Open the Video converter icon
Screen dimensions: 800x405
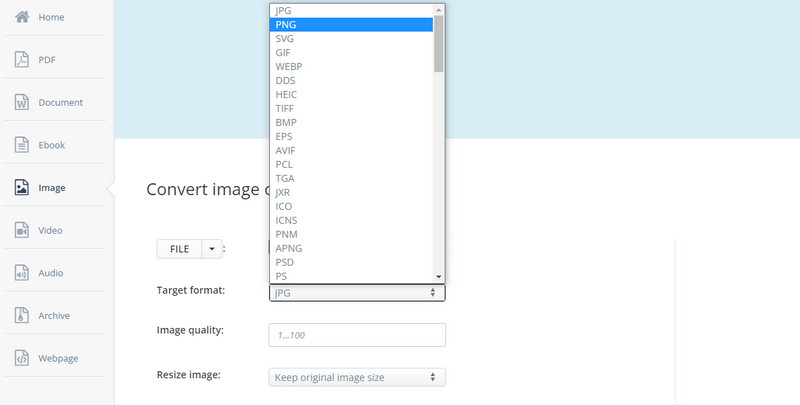click(21, 230)
